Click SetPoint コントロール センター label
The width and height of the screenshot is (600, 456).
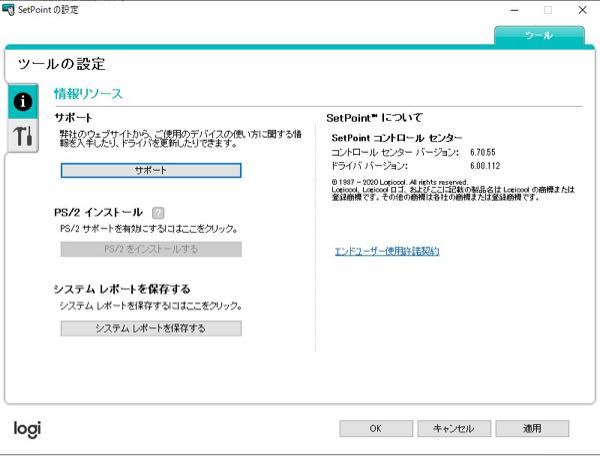(397, 138)
